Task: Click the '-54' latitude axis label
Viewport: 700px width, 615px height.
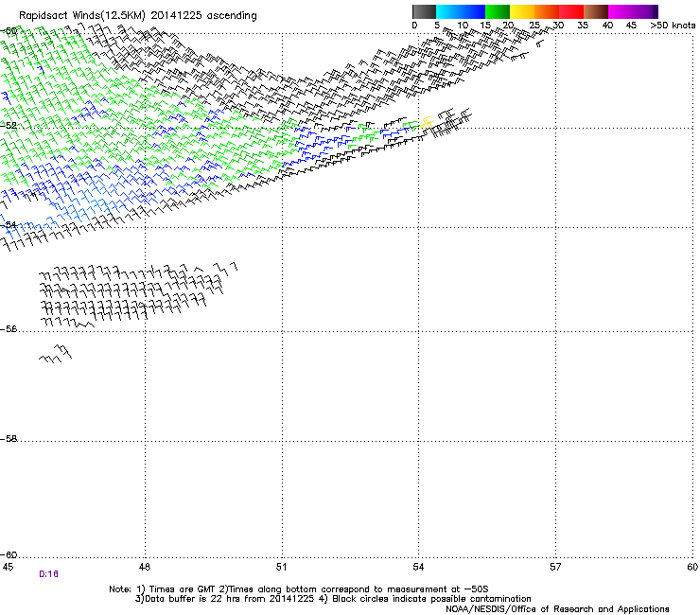Action: point(9,224)
